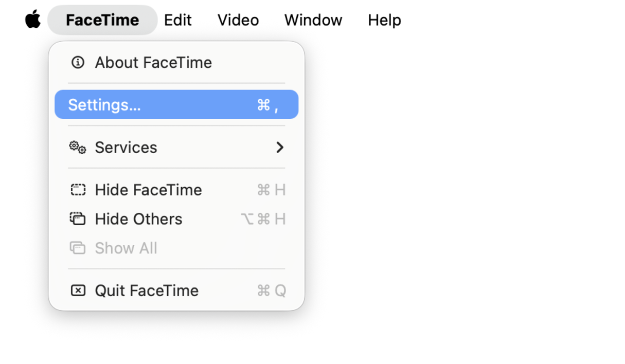
Task: Select the Services entry label
Action: 126,148
